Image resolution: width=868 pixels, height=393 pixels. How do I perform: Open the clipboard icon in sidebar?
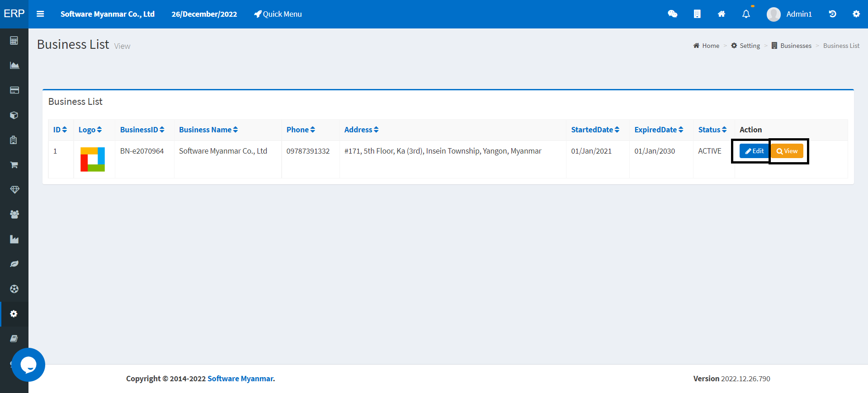[14, 140]
